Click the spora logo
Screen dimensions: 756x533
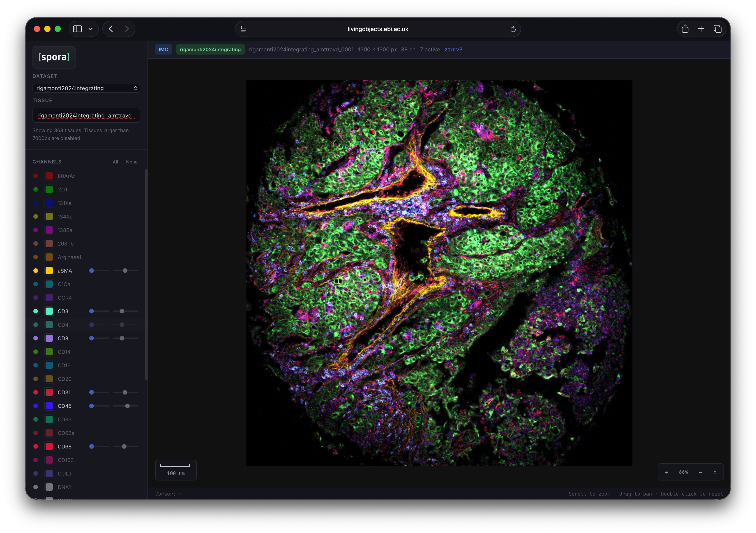point(54,57)
